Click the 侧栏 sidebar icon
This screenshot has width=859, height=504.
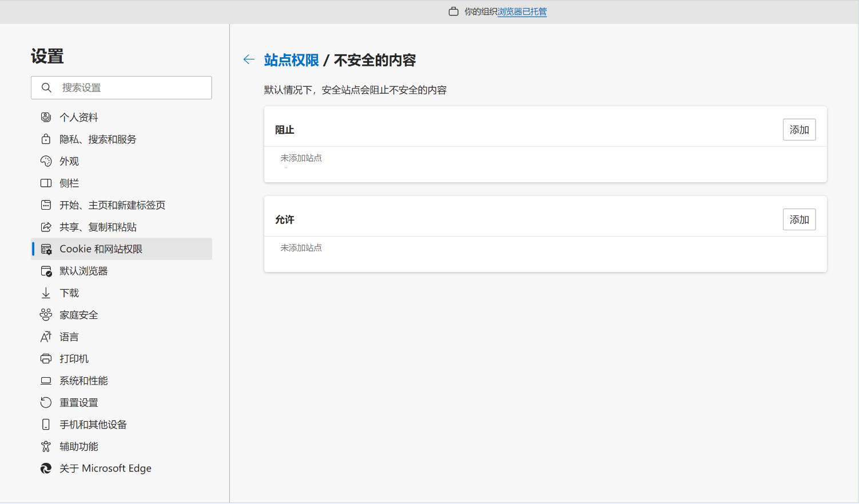(x=46, y=183)
